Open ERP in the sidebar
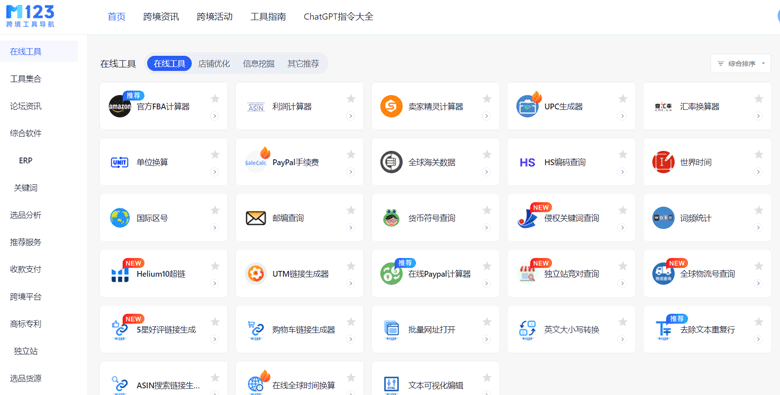 26,160
